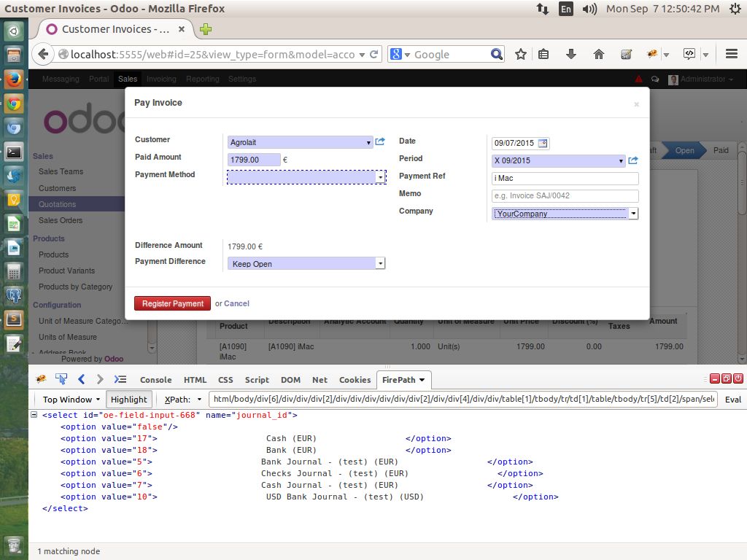Collapse the select node in FirePath tree

(x=34, y=415)
